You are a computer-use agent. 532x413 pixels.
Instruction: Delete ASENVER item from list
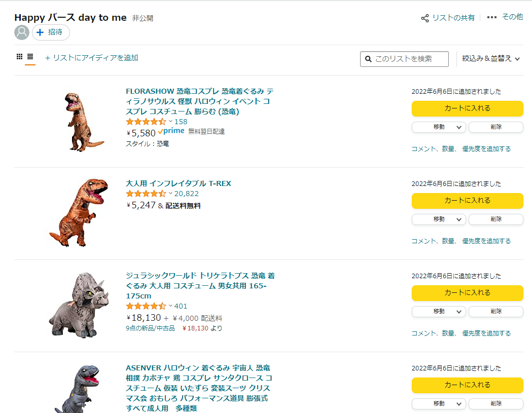click(x=495, y=404)
